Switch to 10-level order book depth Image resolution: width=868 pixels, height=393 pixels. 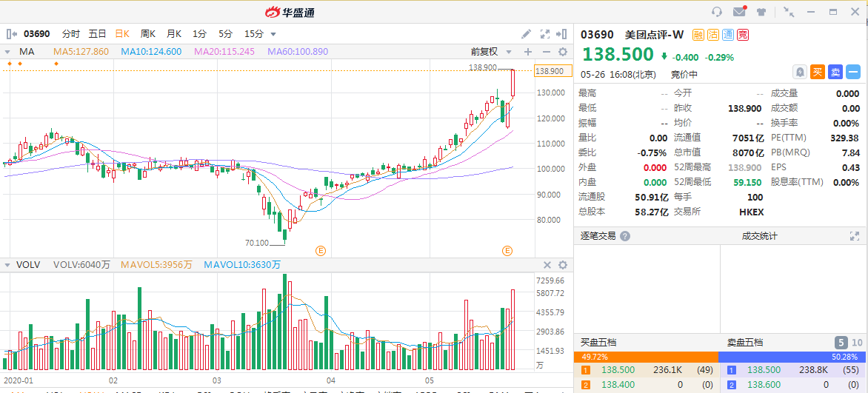[x=857, y=343]
